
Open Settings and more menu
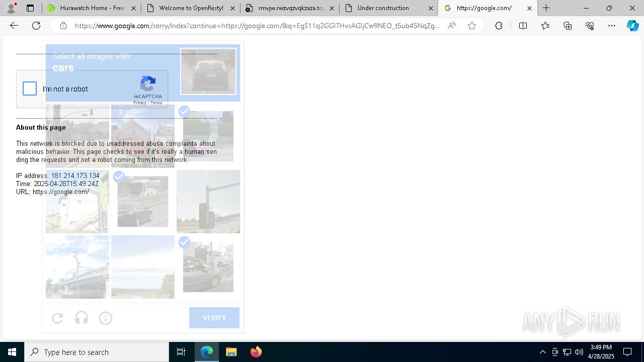612,26
